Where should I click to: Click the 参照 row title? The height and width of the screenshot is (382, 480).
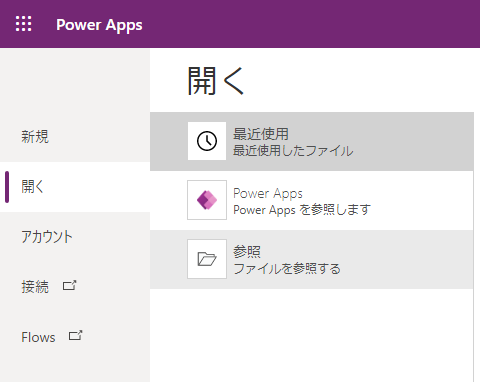pos(247,252)
